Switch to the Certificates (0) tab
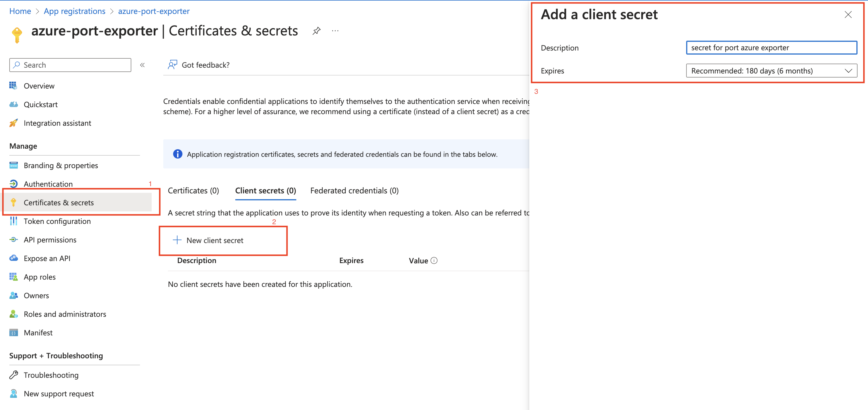Image resolution: width=868 pixels, height=410 pixels. pos(193,191)
